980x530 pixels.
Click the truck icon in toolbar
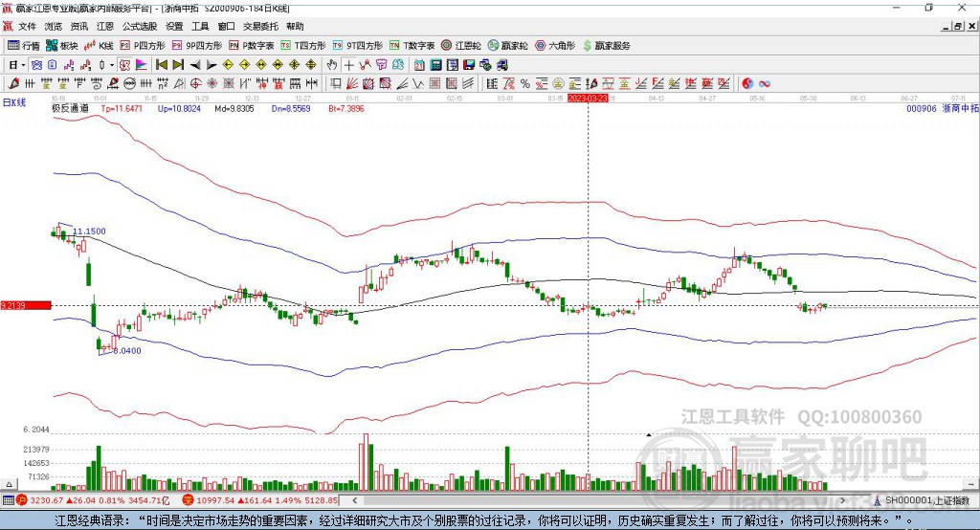click(x=501, y=65)
